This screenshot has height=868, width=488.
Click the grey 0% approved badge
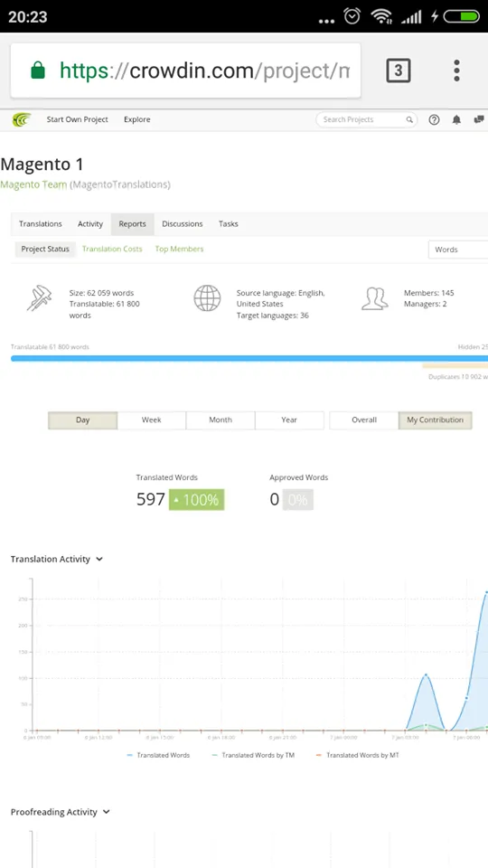(x=297, y=500)
